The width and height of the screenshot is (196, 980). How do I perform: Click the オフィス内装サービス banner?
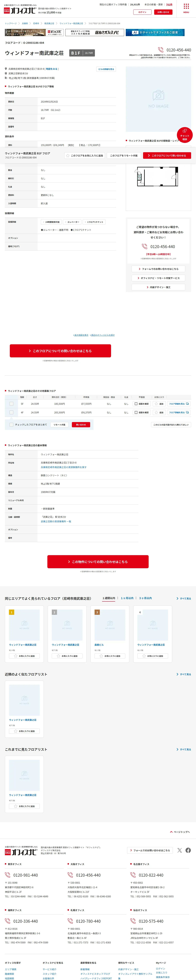34,33
